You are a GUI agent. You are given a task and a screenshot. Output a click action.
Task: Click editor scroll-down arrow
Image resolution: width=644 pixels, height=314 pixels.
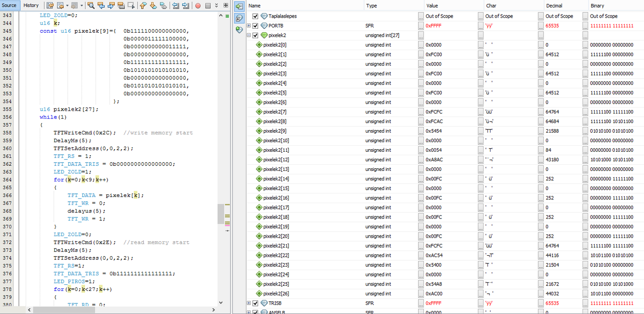[220, 302]
